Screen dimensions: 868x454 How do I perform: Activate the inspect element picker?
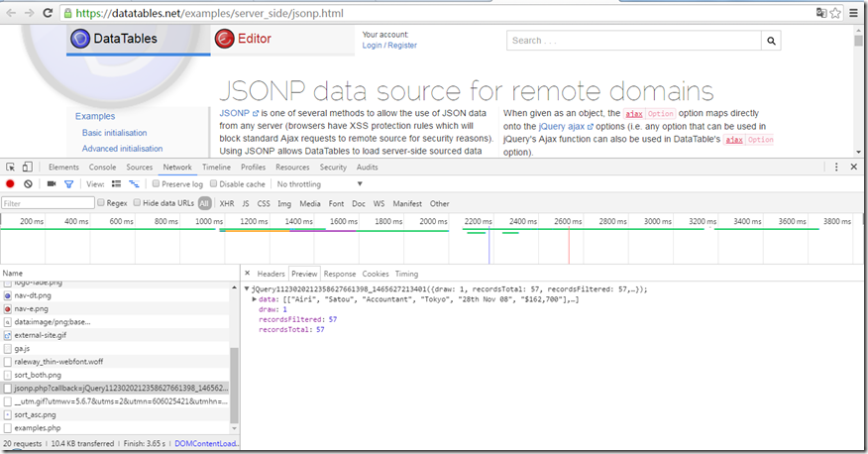click(9, 168)
